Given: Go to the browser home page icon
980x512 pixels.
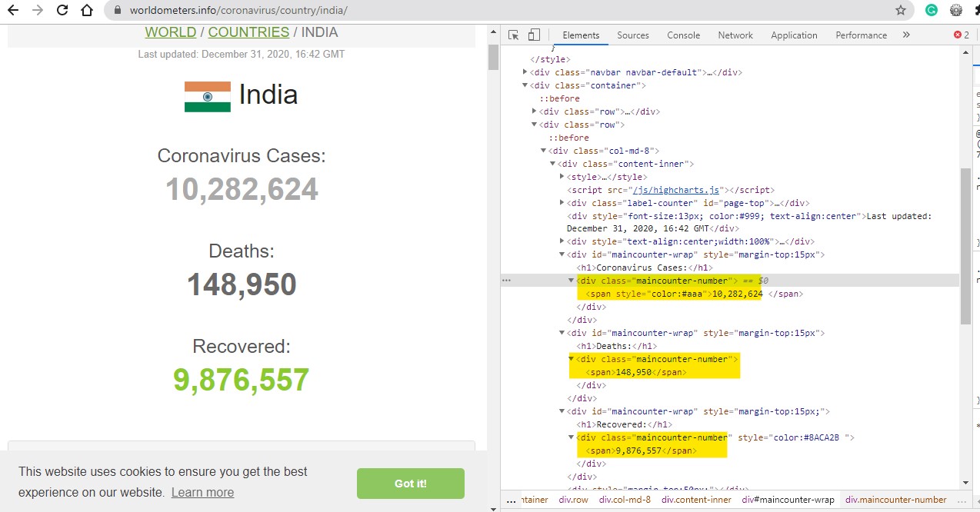Looking at the screenshot, I should click(x=87, y=11).
